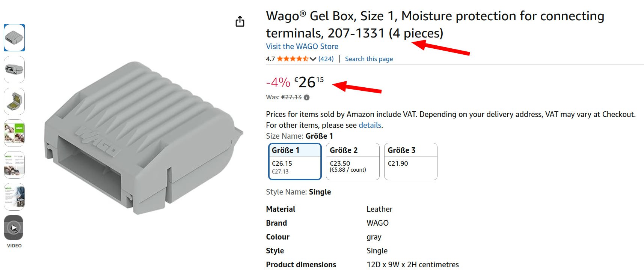The image size is (644, 274).
Task: Click the star rating icons
Action: point(293,59)
